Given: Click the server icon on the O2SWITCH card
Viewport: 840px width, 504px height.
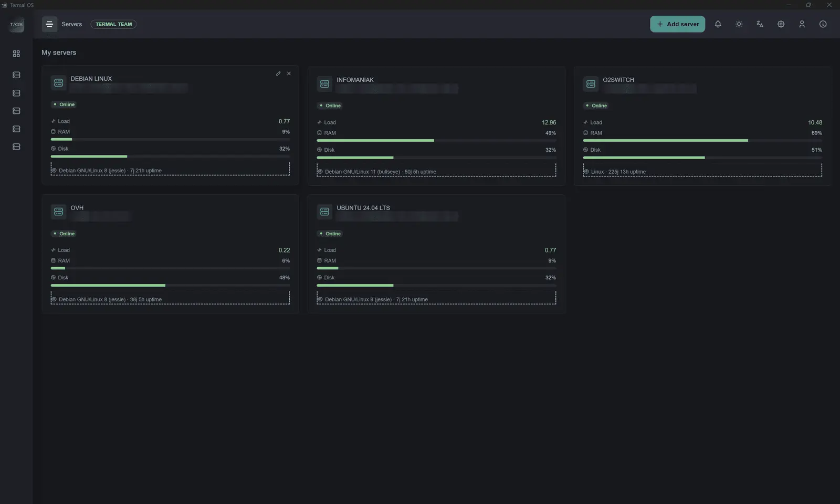Looking at the screenshot, I should [591, 84].
